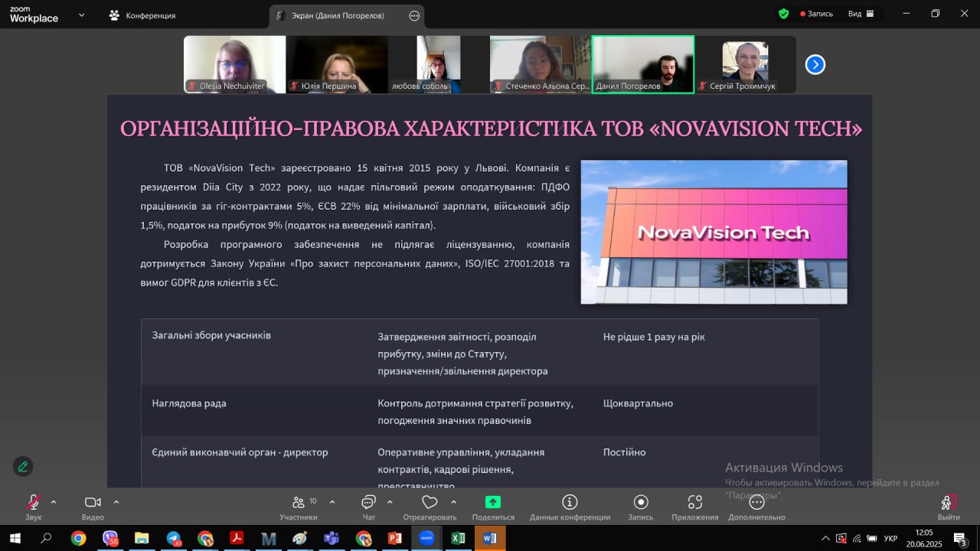980x551 pixels.
Task: Show next participants with the blue arrow
Action: [815, 65]
